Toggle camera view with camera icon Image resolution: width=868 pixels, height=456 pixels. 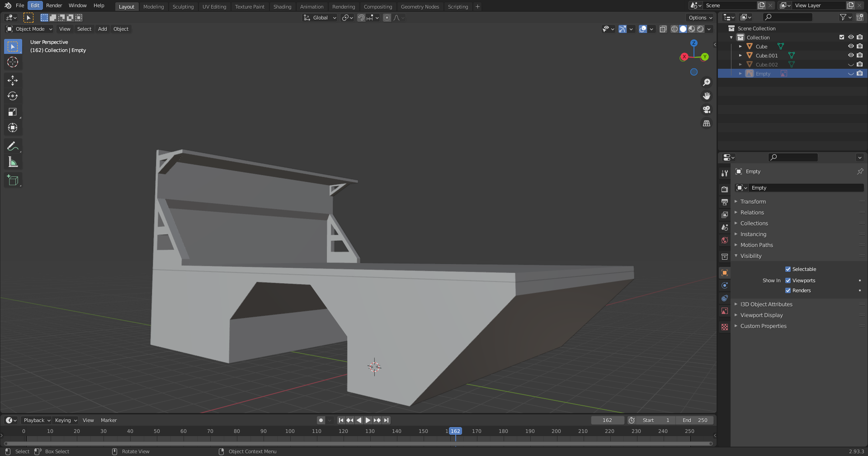tap(707, 109)
